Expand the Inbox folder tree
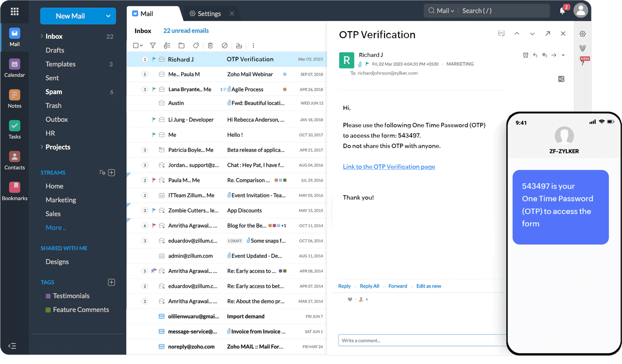 tap(42, 36)
